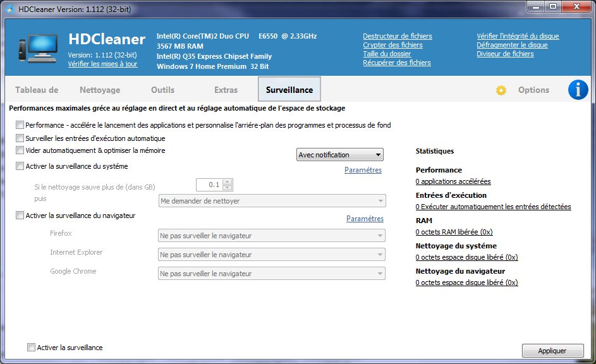Enable Performance acceleration checkbox
This screenshot has width=596, height=364.
tap(20, 124)
